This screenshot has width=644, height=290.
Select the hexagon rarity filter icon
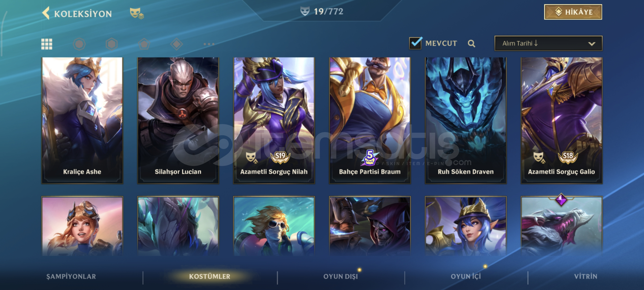(112, 44)
